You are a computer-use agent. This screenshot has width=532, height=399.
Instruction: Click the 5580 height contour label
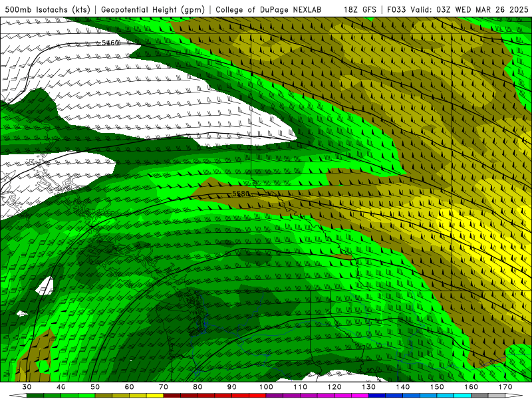click(x=241, y=194)
